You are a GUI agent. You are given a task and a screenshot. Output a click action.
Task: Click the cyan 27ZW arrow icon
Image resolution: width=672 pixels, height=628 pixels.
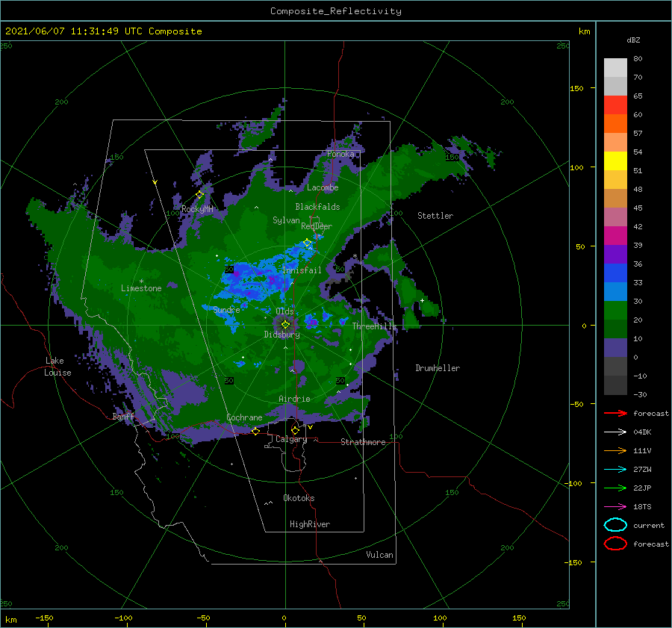click(615, 470)
